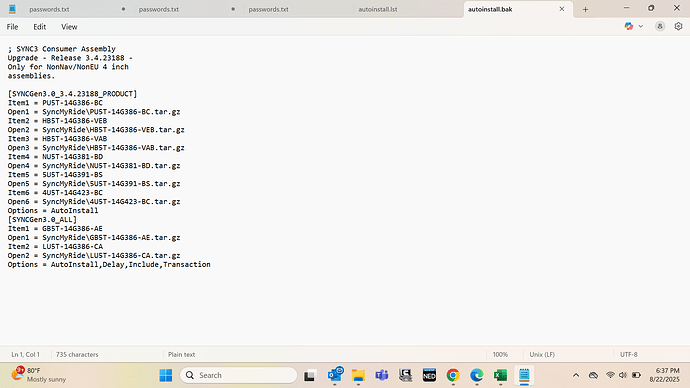Click the 'Open4 = SyncMyRide\NU5T-14G381-BD.tar.gz' line
This screenshot has width=690, height=388.
coord(94,166)
